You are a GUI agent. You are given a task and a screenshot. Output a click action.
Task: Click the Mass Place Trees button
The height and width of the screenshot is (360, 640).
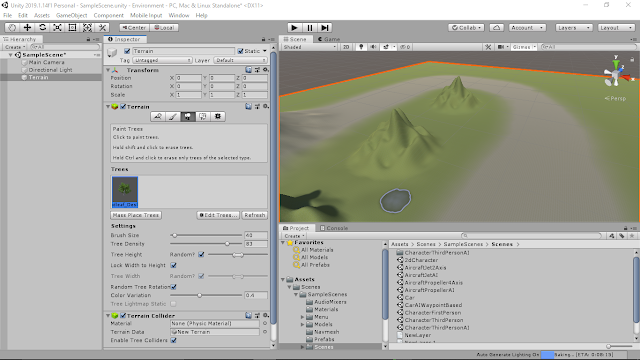tap(136, 215)
